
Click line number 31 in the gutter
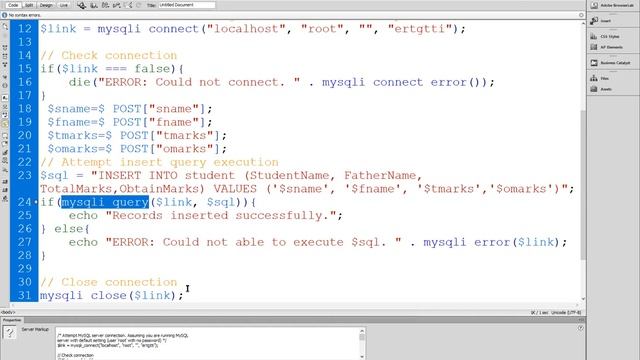pos(24,296)
